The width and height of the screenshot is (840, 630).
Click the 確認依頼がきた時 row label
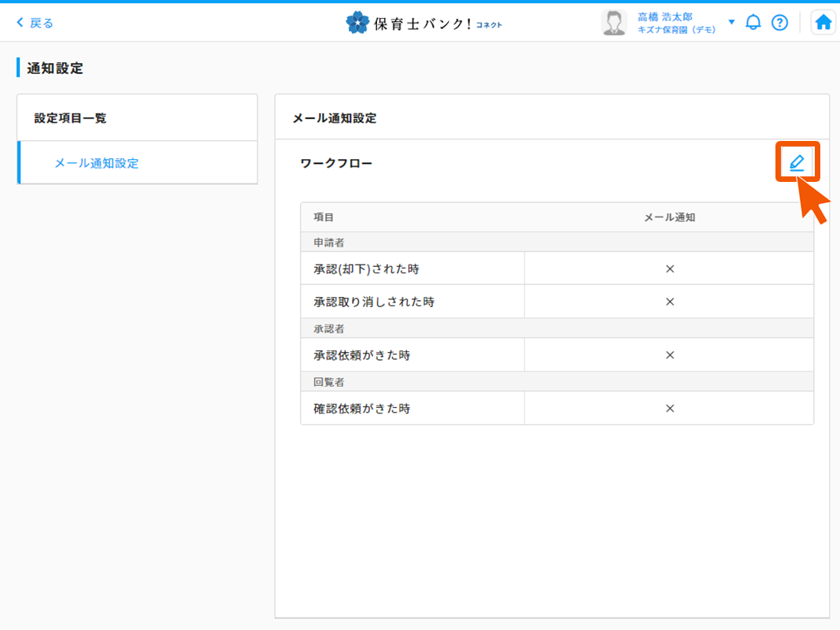pyautogui.click(x=362, y=409)
